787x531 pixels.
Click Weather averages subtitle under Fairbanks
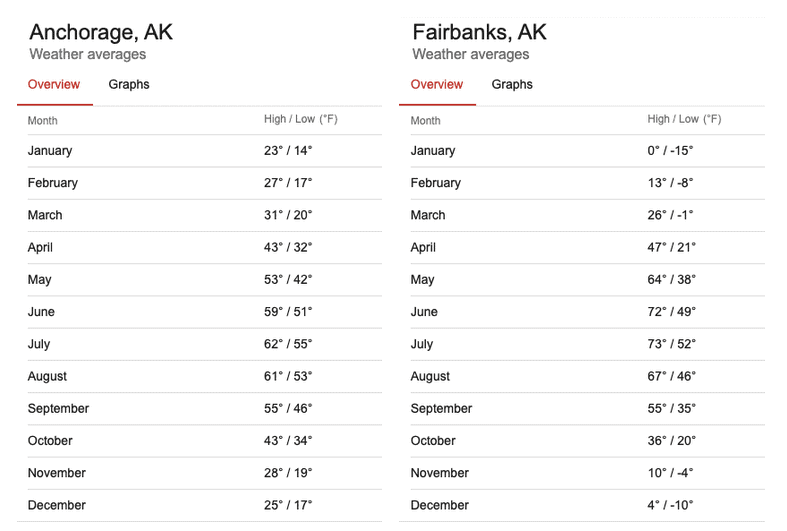[x=471, y=55]
